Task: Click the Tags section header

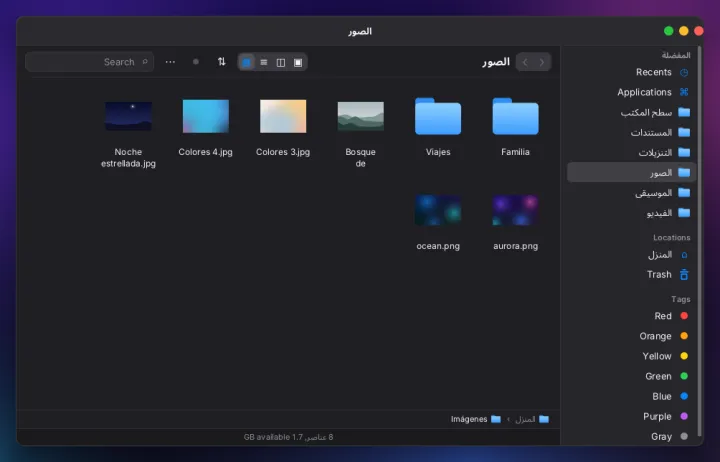Action: (681, 299)
